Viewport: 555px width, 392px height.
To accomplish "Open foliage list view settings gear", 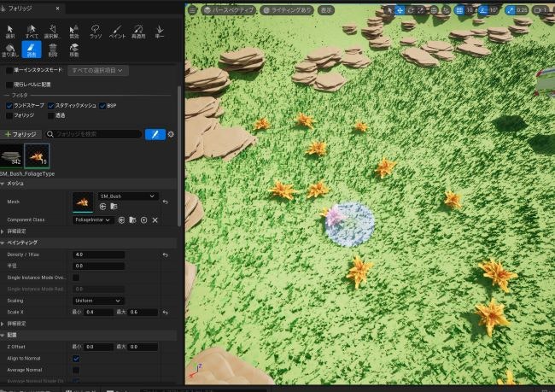I will pyautogui.click(x=171, y=134).
